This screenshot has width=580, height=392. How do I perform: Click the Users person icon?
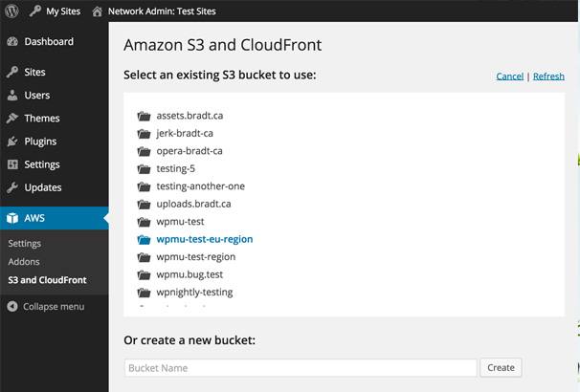(12, 96)
